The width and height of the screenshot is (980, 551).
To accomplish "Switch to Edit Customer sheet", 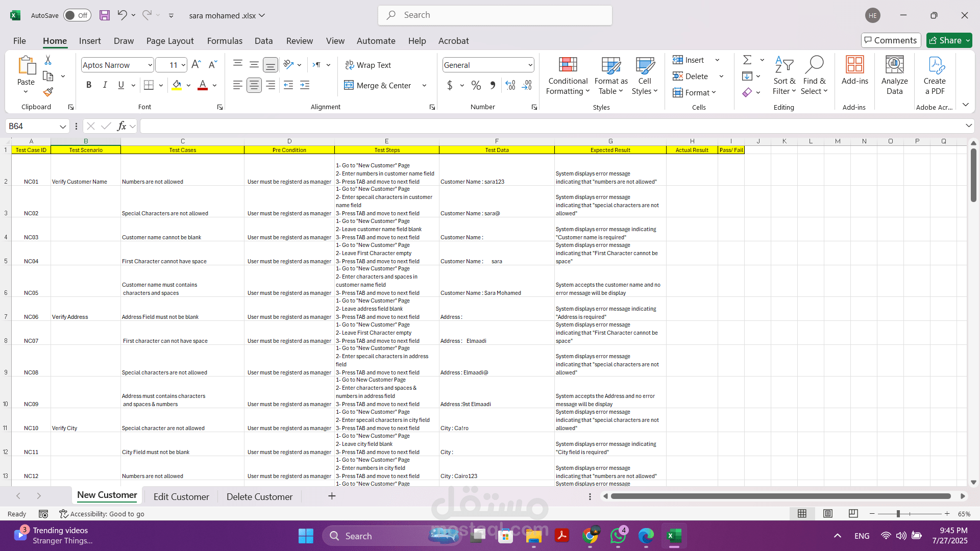I will click(x=181, y=496).
